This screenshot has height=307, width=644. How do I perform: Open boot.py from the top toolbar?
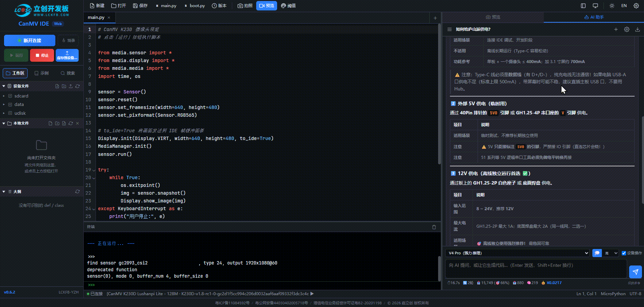pyautogui.click(x=195, y=6)
